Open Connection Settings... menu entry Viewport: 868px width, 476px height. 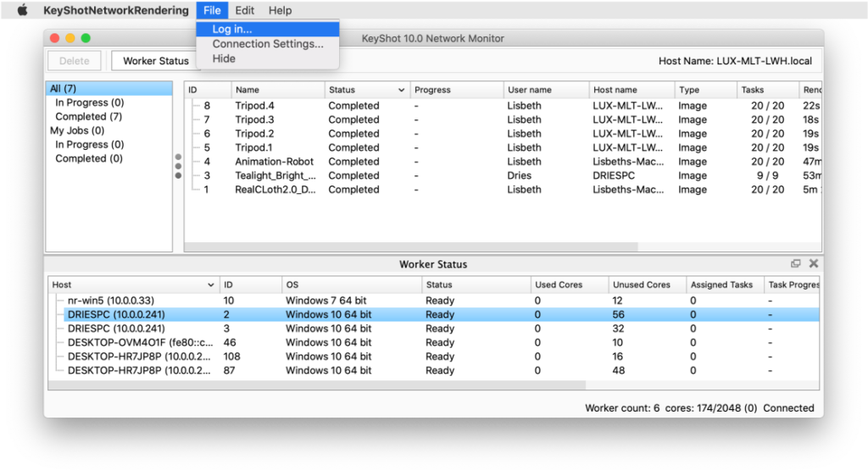point(267,44)
